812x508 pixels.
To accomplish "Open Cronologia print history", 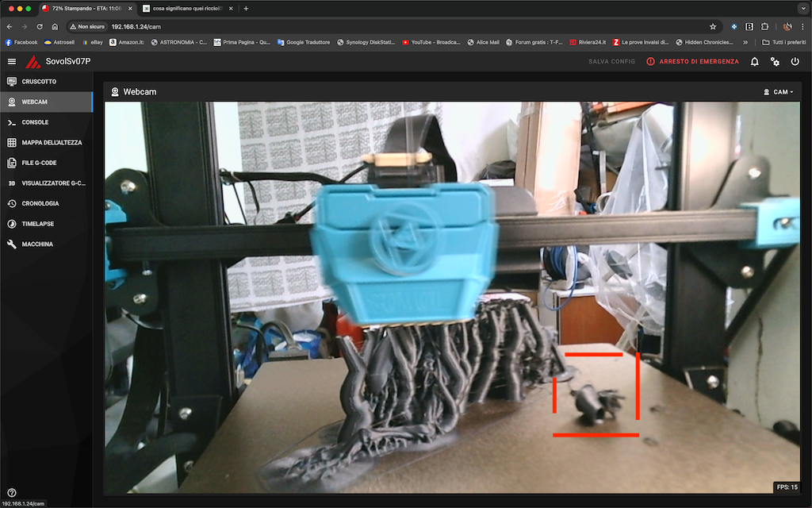I will coord(40,203).
